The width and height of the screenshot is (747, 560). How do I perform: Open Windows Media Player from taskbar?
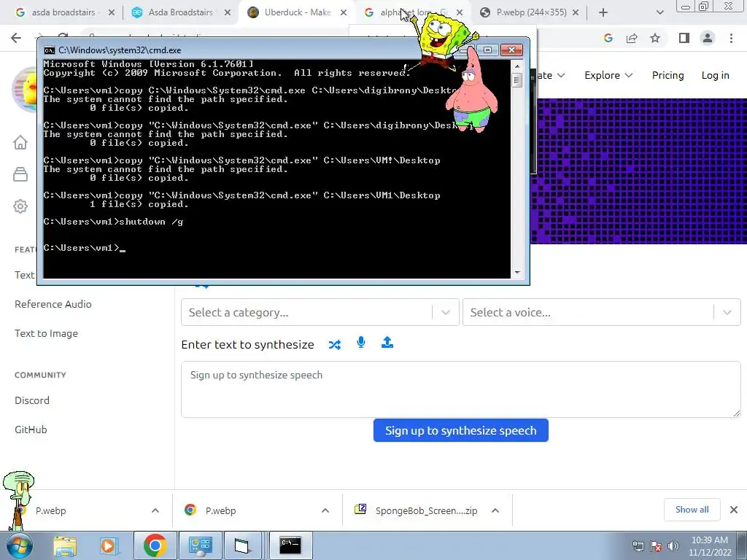point(108,545)
